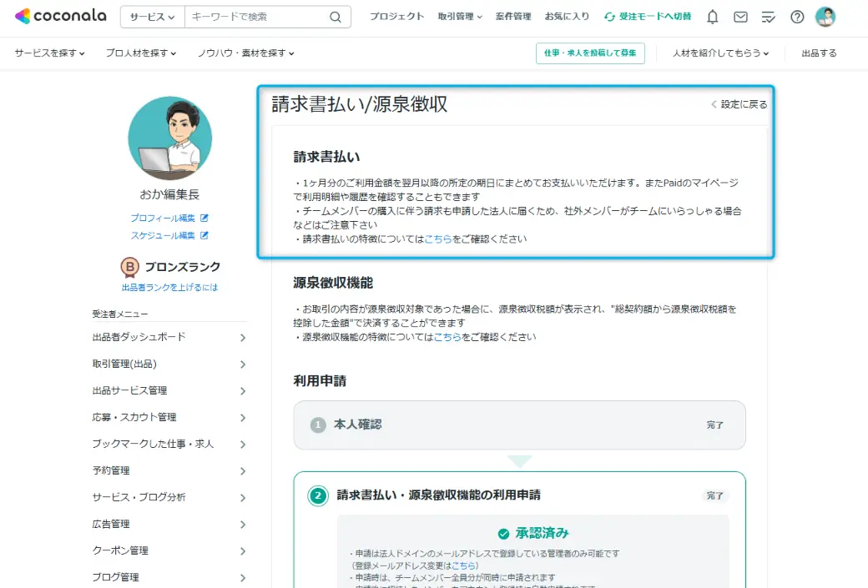Viewport: 868px width, 588px height.
Task: Click the coconala logo
Action: [x=61, y=16]
